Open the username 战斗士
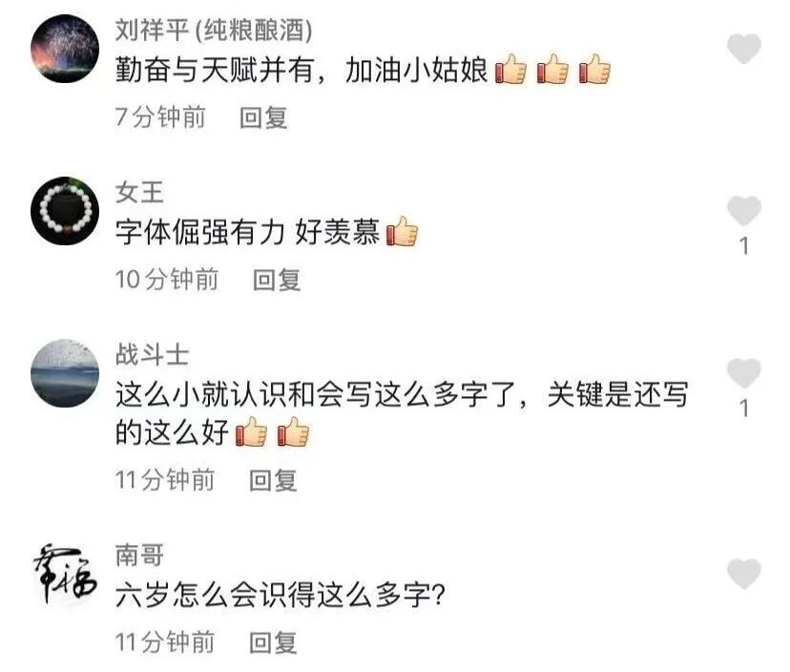 click(152, 355)
